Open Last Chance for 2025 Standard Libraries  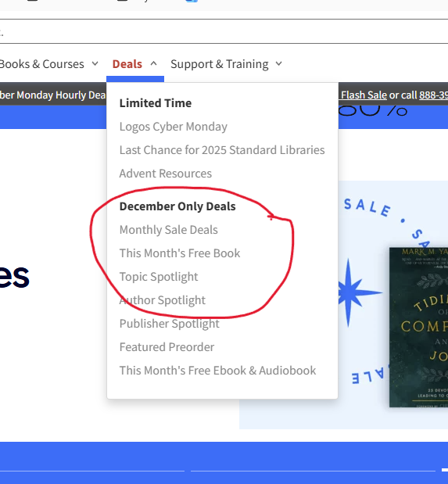pos(222,150)
